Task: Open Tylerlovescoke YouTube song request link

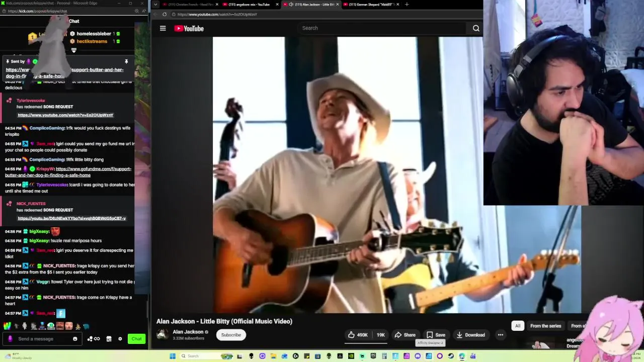Action: coord(65,115)
